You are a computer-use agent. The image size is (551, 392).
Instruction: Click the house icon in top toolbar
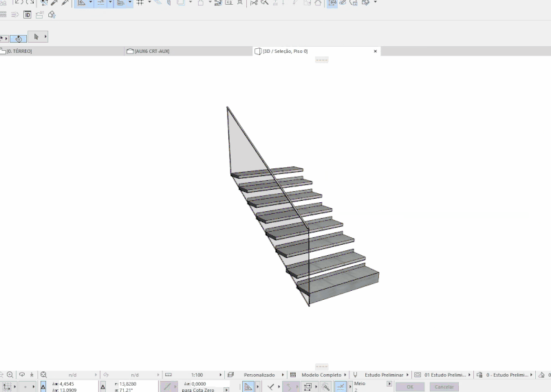(x=318, y=3)
